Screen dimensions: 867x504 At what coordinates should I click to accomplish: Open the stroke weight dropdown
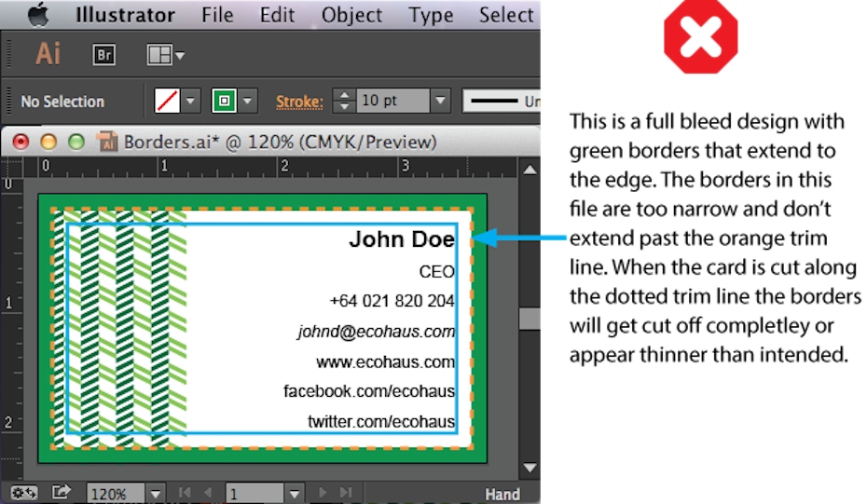pos(441,101)
